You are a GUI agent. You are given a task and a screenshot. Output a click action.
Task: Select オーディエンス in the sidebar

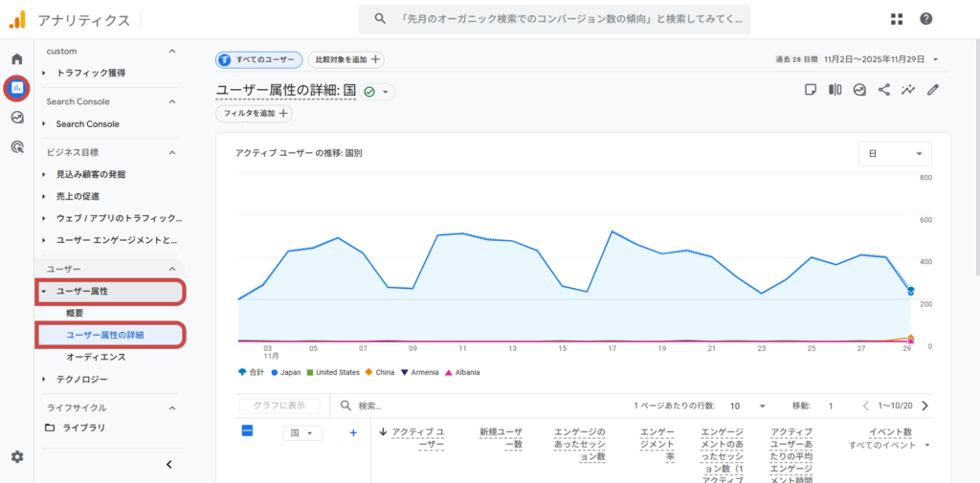coord(96,357)
